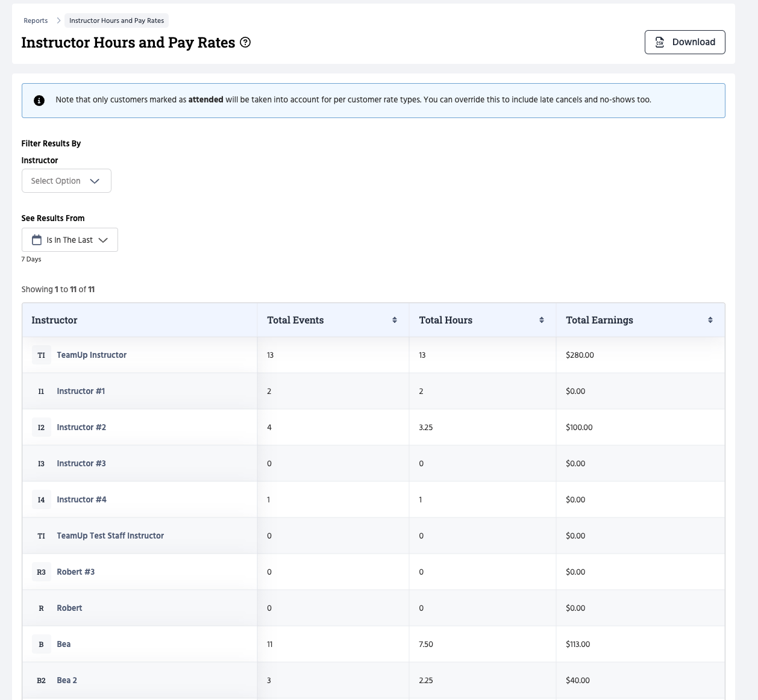This screenshot has height=700, width=758.
Task: Select the Instructor Hours and Pay Rates breadcrumb chip
Action: pyautogui.click(x=116, y=20)
